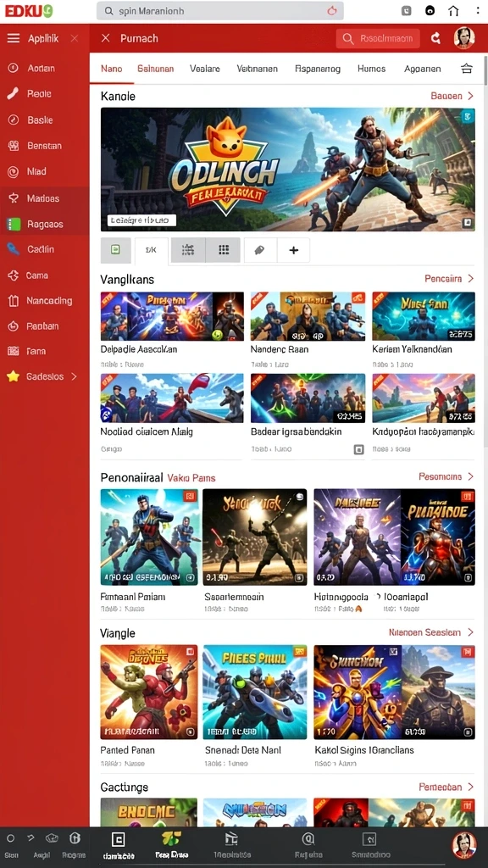Click the plus button in the toolbar
488x868 pixels.
(294, 250)
